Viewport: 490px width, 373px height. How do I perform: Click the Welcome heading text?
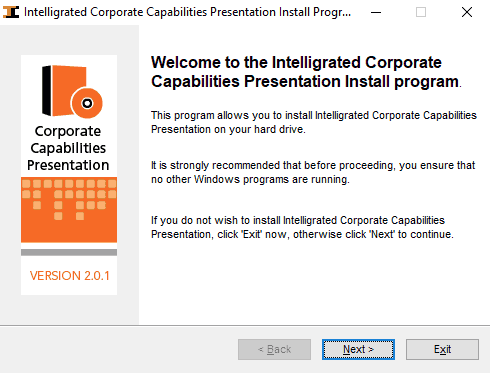point(306,72)
